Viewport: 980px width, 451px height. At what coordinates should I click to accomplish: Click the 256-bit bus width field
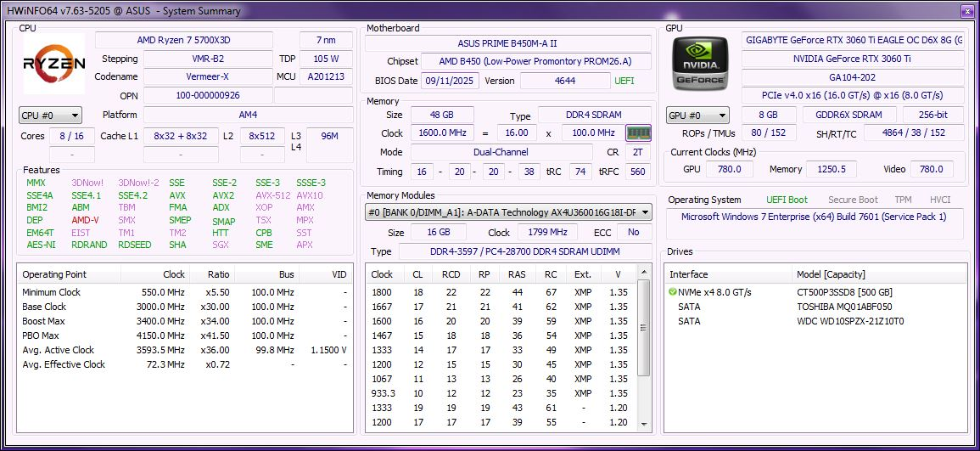(933, 116)
